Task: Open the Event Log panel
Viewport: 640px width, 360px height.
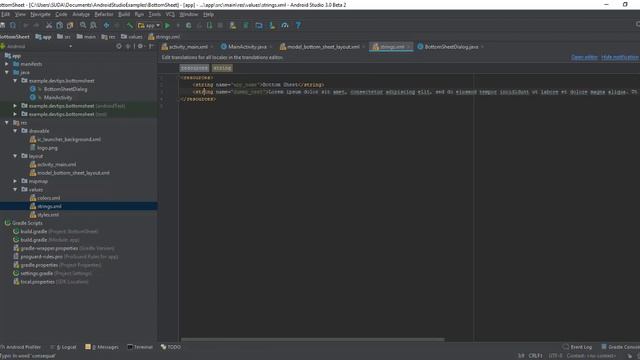Action: click(x=577, y=347)
